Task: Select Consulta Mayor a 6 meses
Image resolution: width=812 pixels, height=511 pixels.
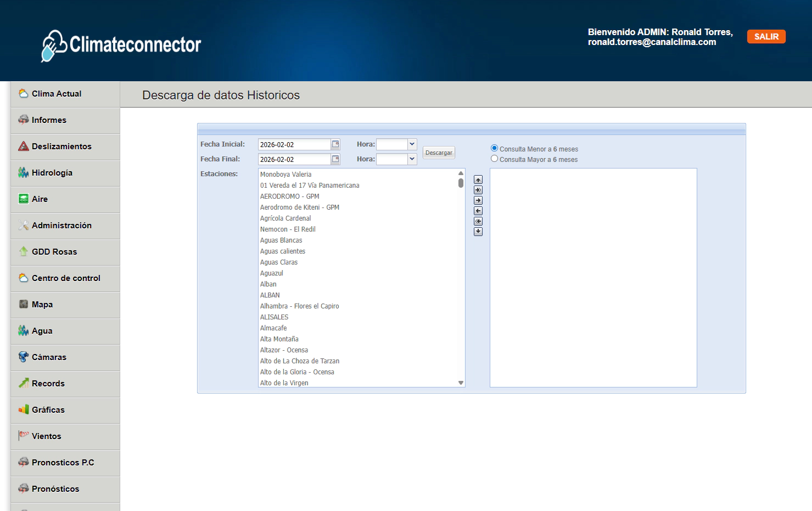Action: [494, 159]
